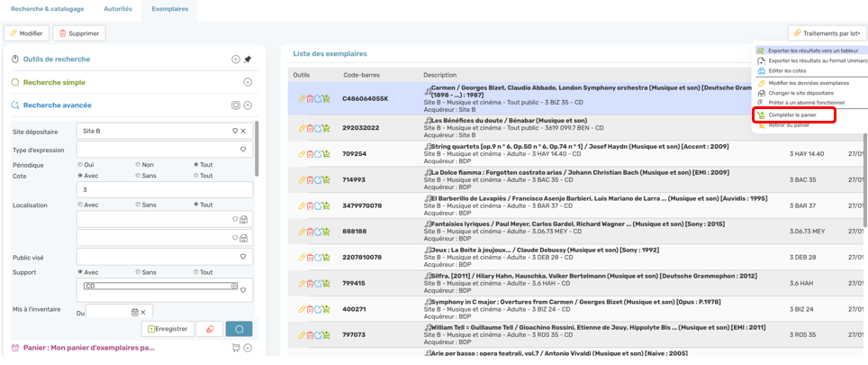Click the Supprimer button
This screenshot has width=868, height=365.
click(x=79, y=33)
